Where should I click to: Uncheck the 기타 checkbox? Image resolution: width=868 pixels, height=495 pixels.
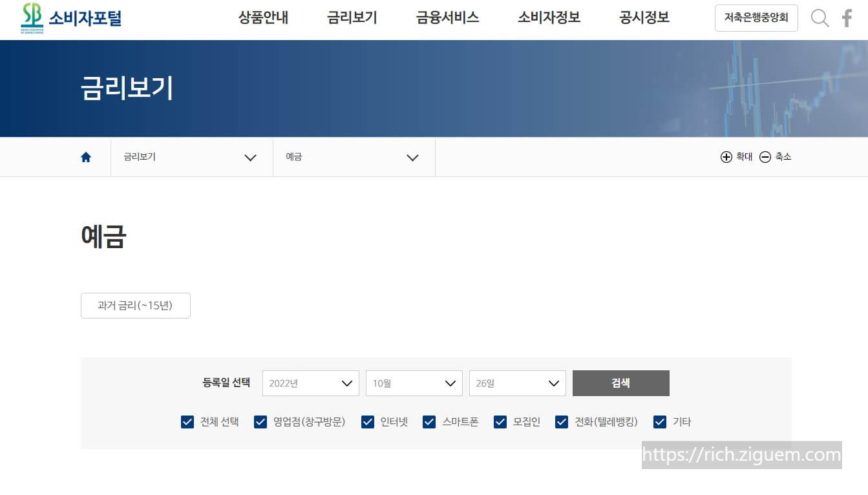tap(659, 421)
